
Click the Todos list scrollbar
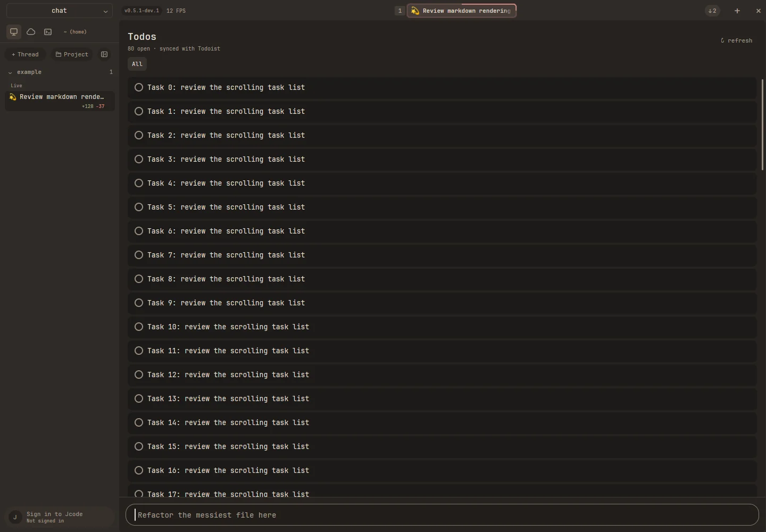click(763, 125)
